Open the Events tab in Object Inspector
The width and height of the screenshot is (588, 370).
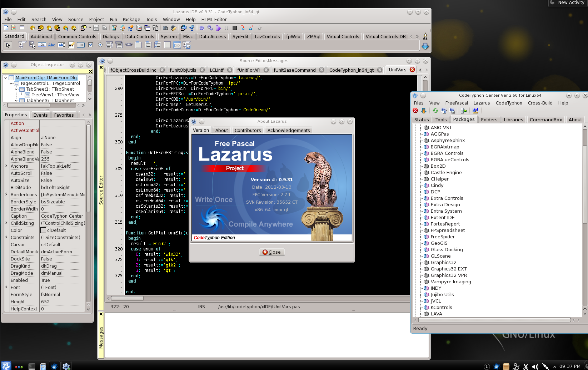[x=40, y=115]
